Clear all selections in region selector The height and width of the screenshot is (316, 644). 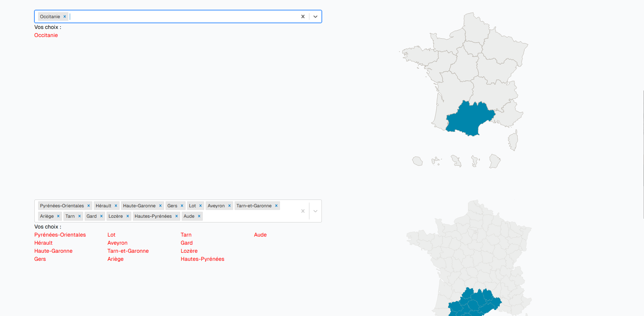(303, 16)
